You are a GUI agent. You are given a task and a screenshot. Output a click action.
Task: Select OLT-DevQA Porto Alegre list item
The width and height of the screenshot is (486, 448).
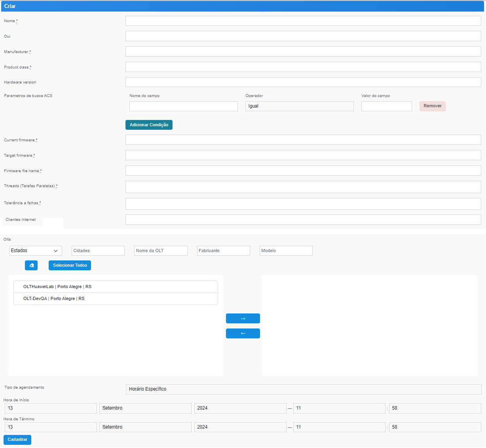click(x=116, y=299)
